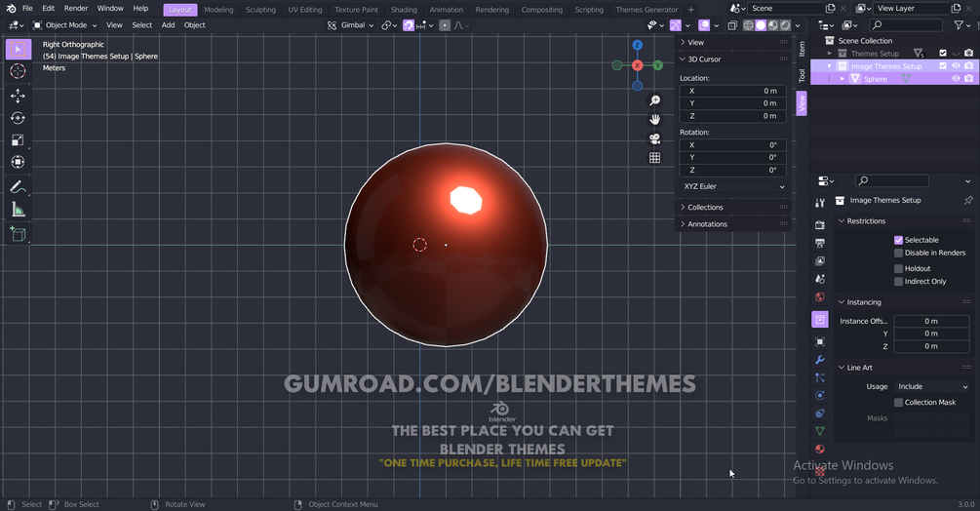Viewport: 980px width, 511px height.
Task: Open the outliner filter dropdown
Action: coord(961,25)
